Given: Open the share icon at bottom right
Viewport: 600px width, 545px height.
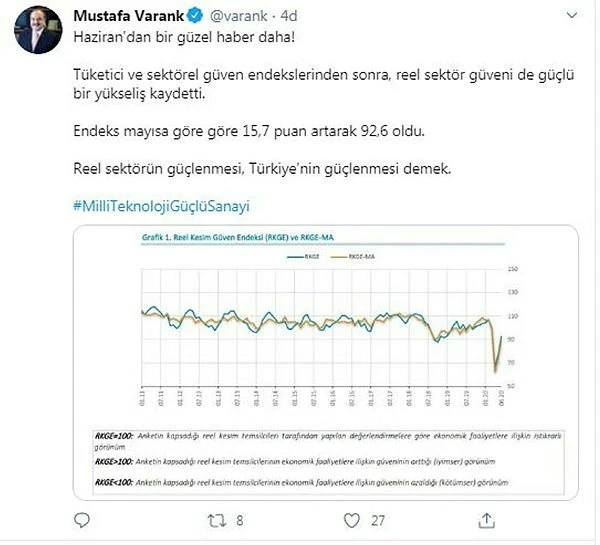Looking at the screenshot, I should 486,520.
